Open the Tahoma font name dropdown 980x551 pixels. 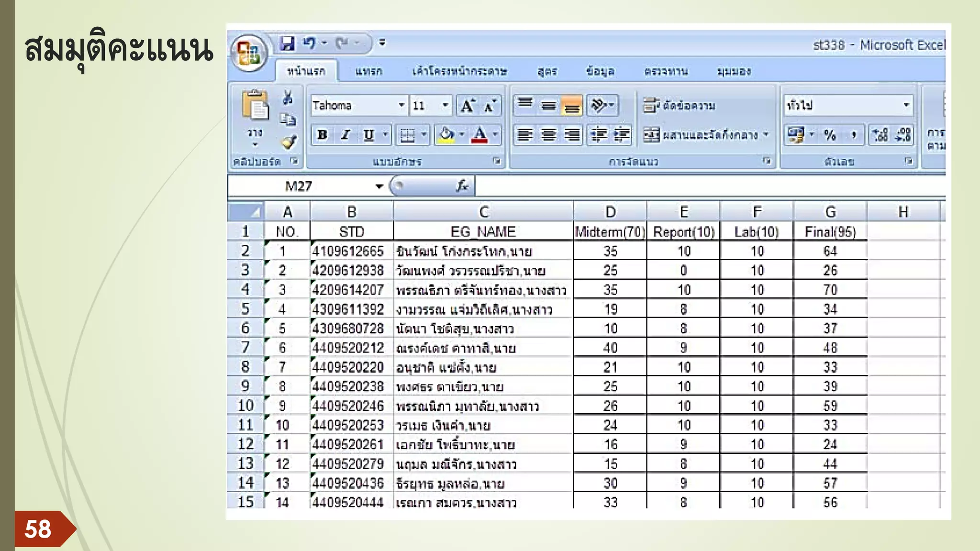coord(401,105)
